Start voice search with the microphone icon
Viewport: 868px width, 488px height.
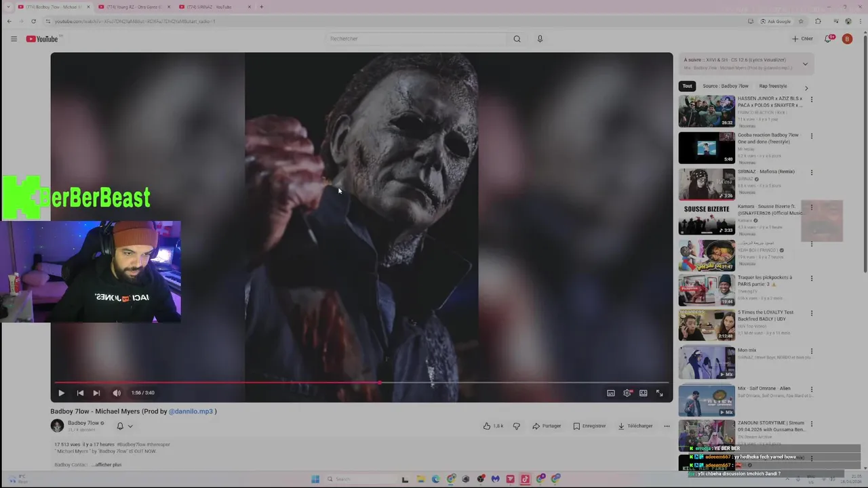[x=540, y=39]
